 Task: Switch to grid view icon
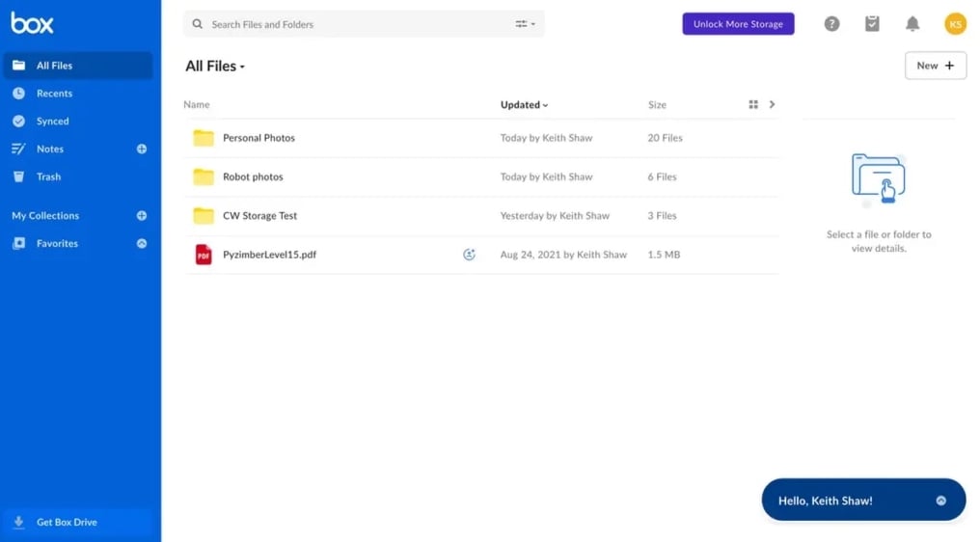753,104
